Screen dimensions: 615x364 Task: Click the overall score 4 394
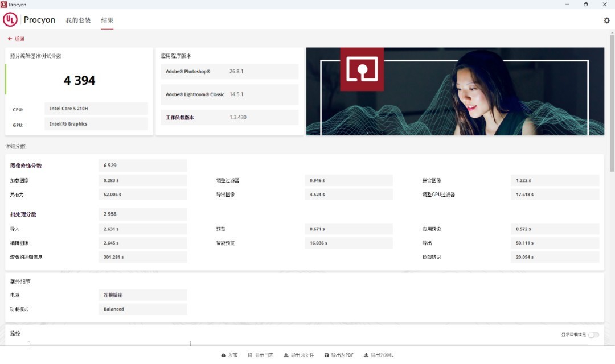(79, 81)
